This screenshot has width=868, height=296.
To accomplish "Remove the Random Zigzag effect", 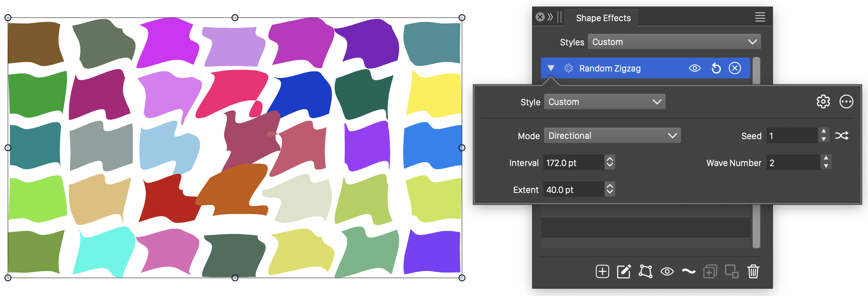I will coord(735,68).
